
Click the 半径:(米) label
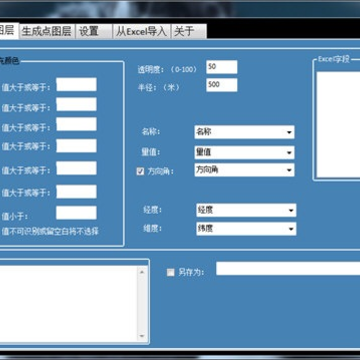point(159,88)
